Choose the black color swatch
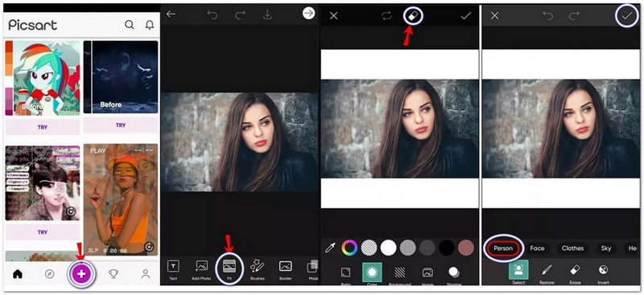The height and width of the screenshot is (295, 644). coord(447,248)
